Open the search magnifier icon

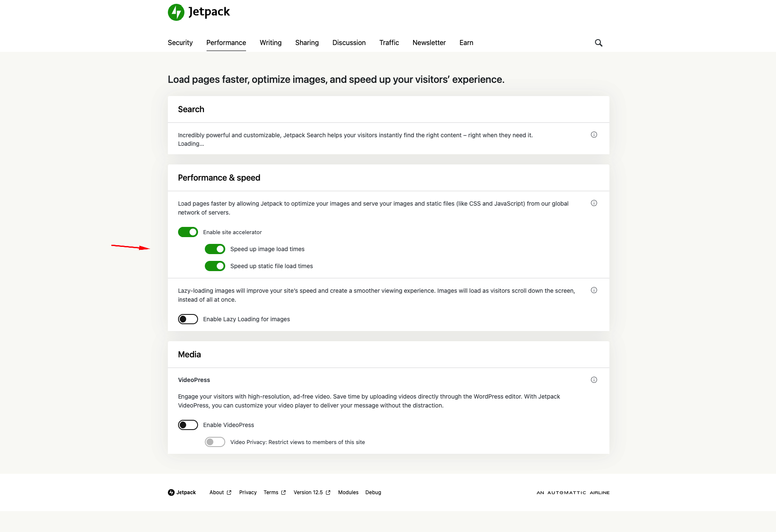coord(598,42)
